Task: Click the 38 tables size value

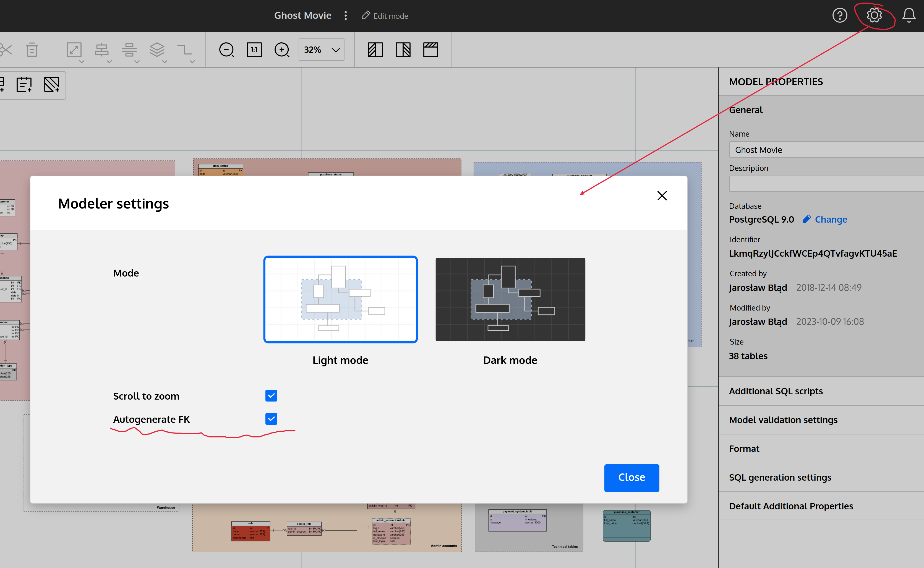Action: (748, 356)
